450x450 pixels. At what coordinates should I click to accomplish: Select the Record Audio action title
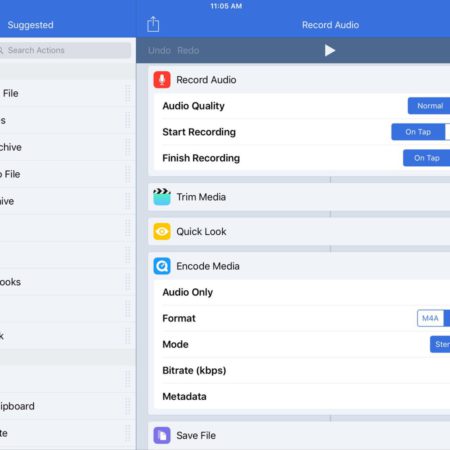(206, 80)
